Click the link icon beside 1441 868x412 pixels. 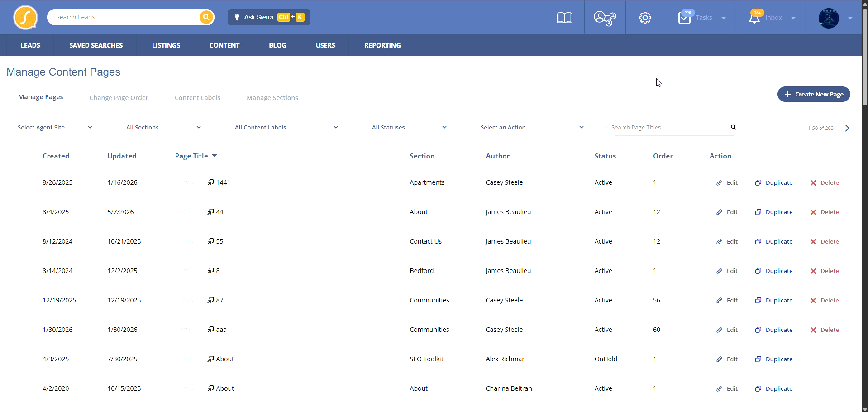coord(211,182)
